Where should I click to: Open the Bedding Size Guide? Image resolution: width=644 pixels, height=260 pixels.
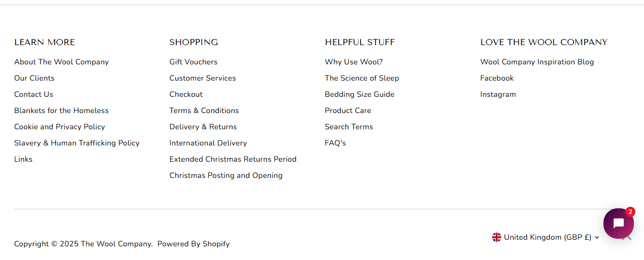359,94
